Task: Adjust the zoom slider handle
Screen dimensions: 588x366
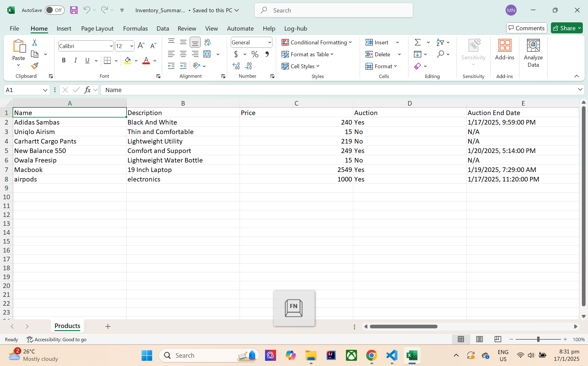Action: coord(538,339)
